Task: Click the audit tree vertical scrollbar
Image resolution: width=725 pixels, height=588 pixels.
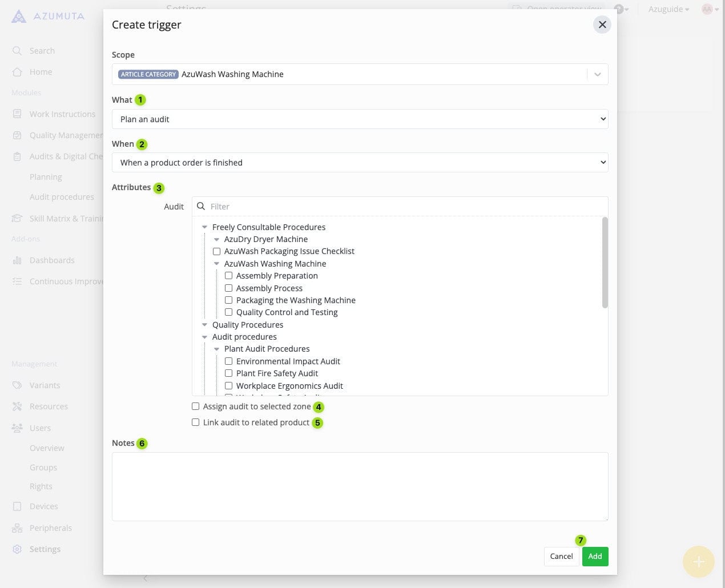Action: pyautogui.click(x=605, y=263)
